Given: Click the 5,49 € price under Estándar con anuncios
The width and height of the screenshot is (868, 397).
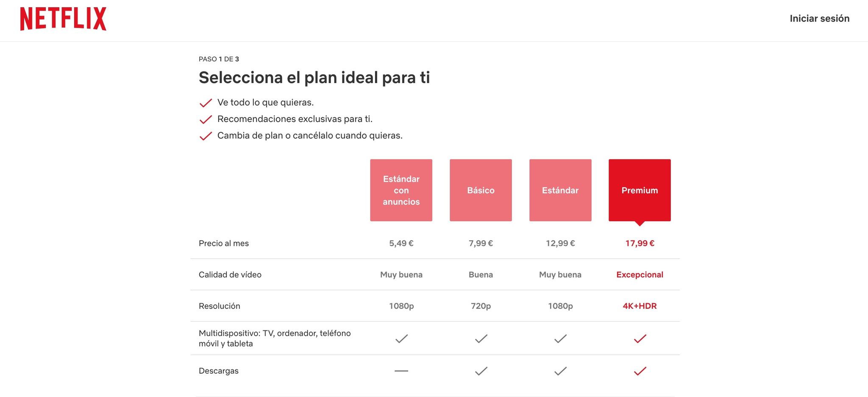Looking at the screenshot, I should pos(401,243).
